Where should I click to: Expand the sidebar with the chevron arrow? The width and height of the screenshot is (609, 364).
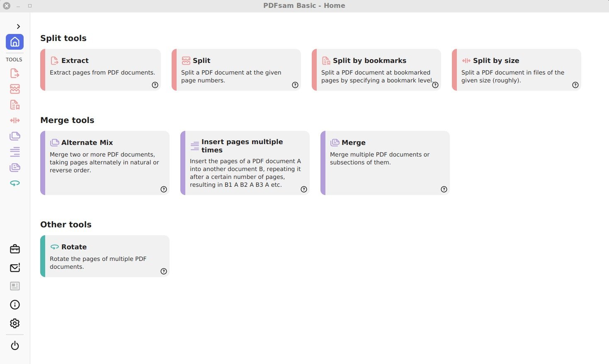click(x=18, y=26)
